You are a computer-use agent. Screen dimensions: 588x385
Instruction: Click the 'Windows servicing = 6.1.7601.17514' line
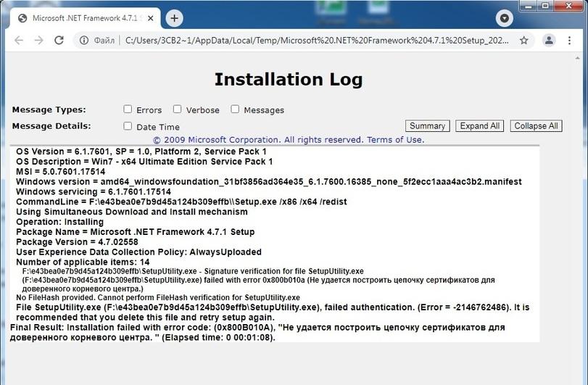(94, 192)
